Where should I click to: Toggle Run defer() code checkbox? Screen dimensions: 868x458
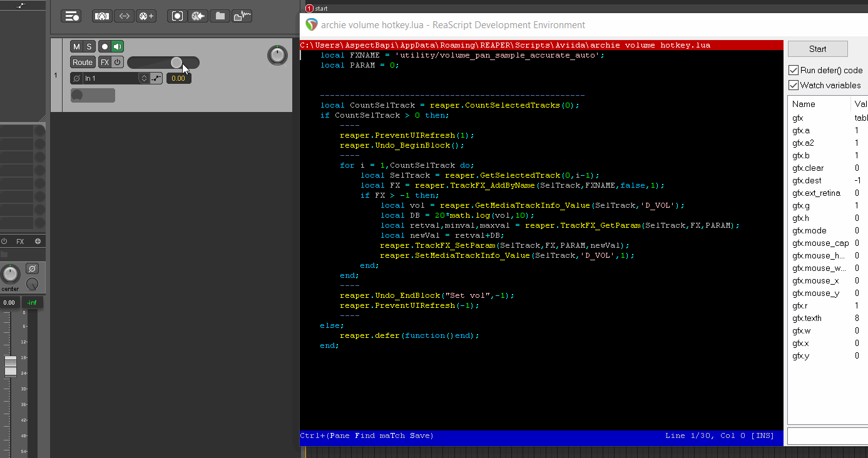tap(794, 70)
